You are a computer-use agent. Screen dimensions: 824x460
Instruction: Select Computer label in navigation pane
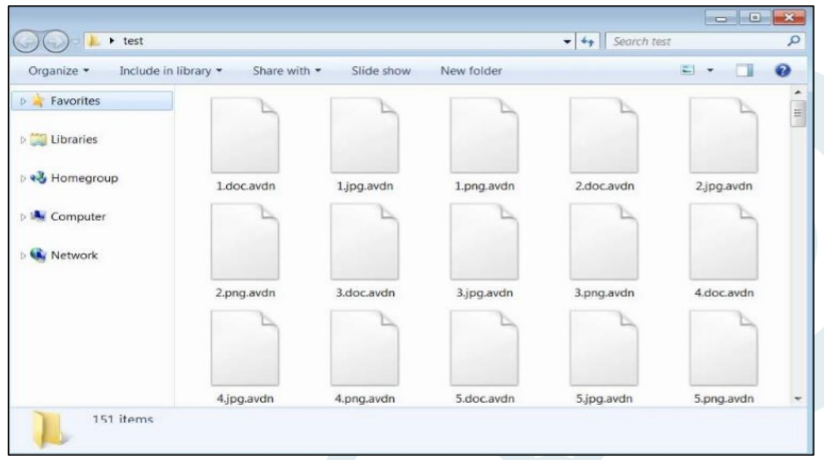pyautogui.click(x=78, y=217)
